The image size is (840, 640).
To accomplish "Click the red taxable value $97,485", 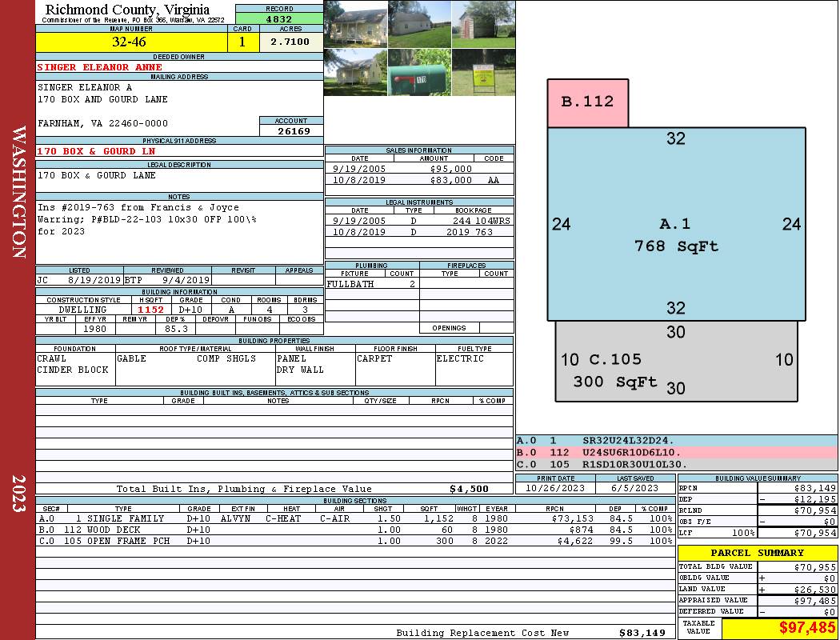I will coord(806,628).
